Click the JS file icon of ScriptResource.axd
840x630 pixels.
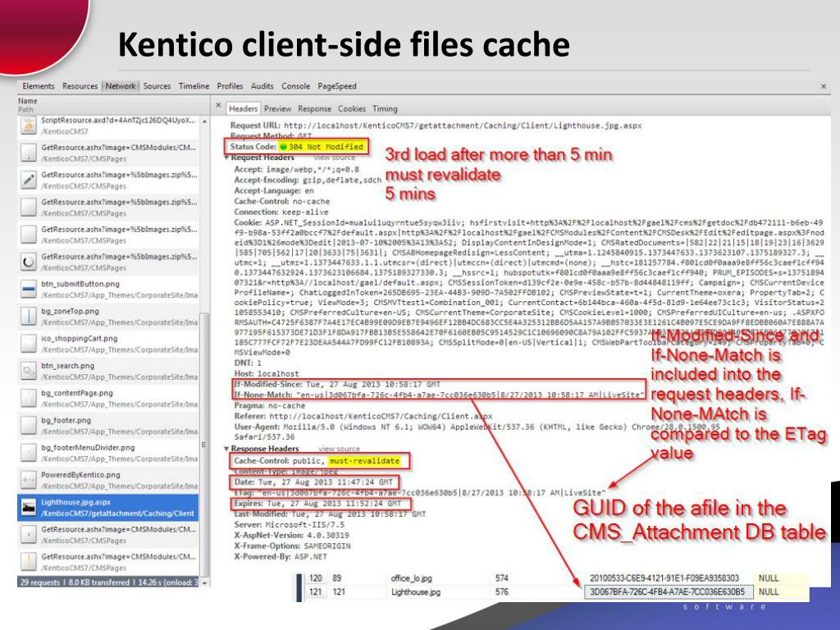(x=29, y=126)
